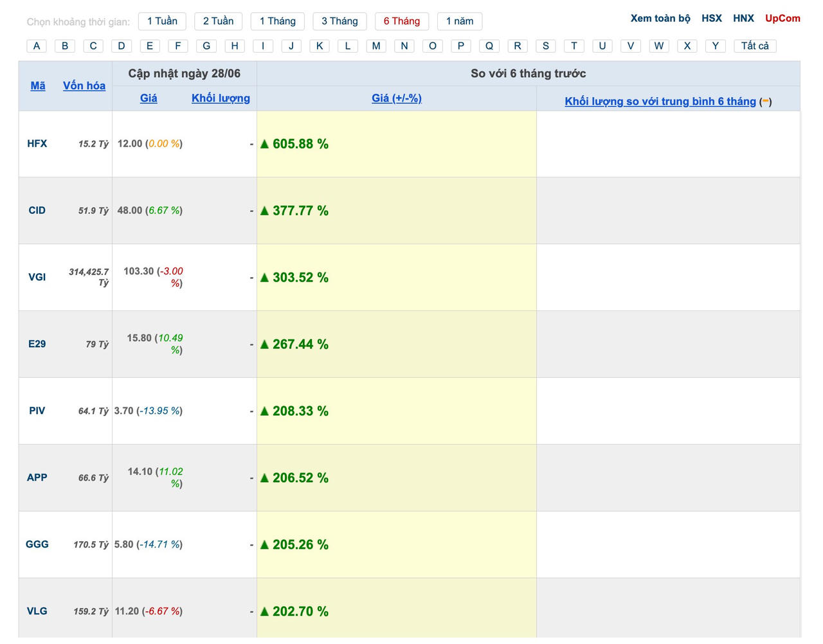Screen dimensions: 823x644
Task: Switch to the 6 Tháng range
Action: click(401, 21)
